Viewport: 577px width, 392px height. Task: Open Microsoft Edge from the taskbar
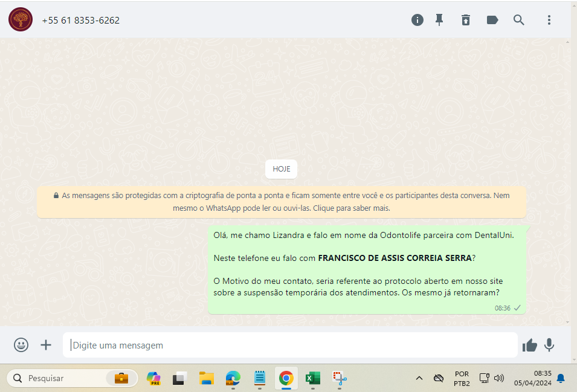(233, 378)
